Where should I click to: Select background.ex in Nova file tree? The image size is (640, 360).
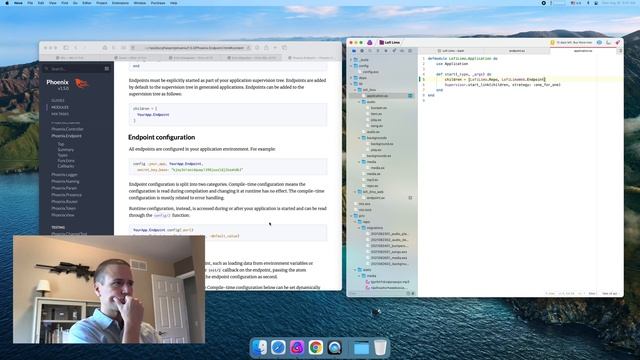point(382,144)
